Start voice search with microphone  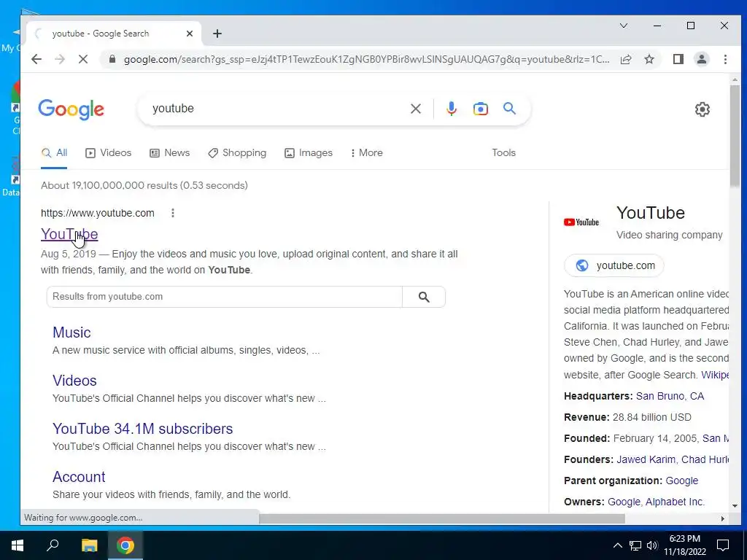[x=451, y=109]
